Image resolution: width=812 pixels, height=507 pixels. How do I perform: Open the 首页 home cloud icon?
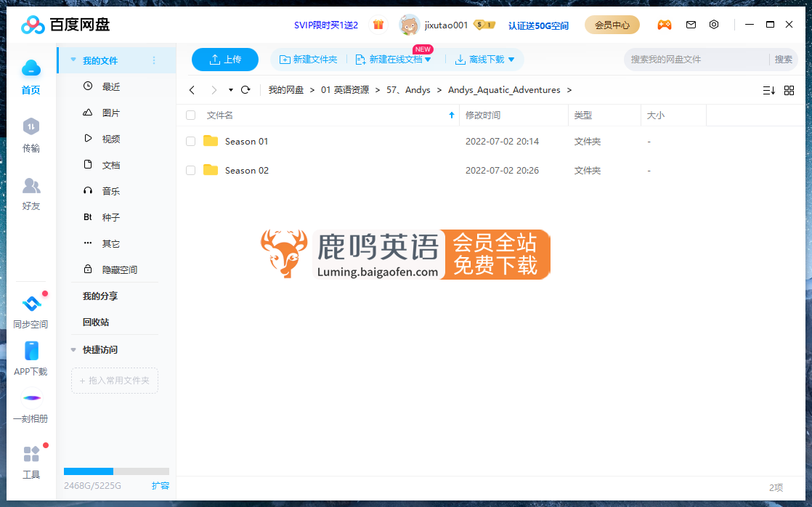pyautogui.click(x=31, y=68)
